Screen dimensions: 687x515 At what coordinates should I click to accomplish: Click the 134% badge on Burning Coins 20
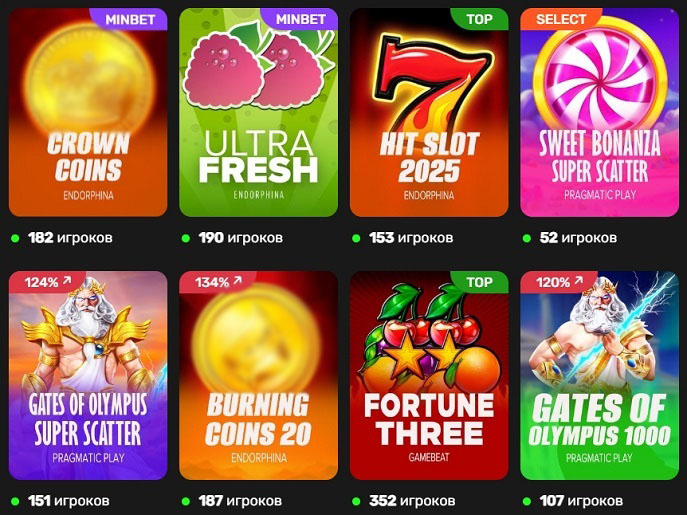click(218, 282)
